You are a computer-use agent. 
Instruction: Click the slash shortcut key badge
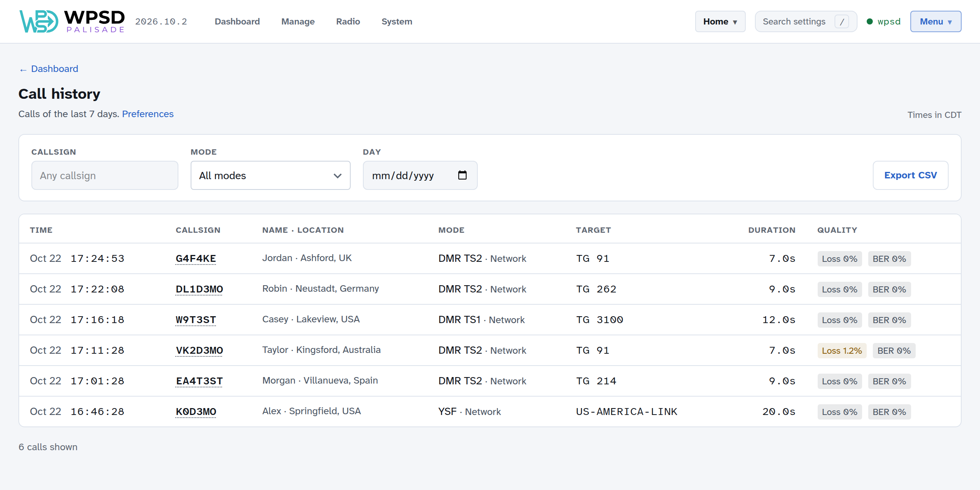point(842,21)
